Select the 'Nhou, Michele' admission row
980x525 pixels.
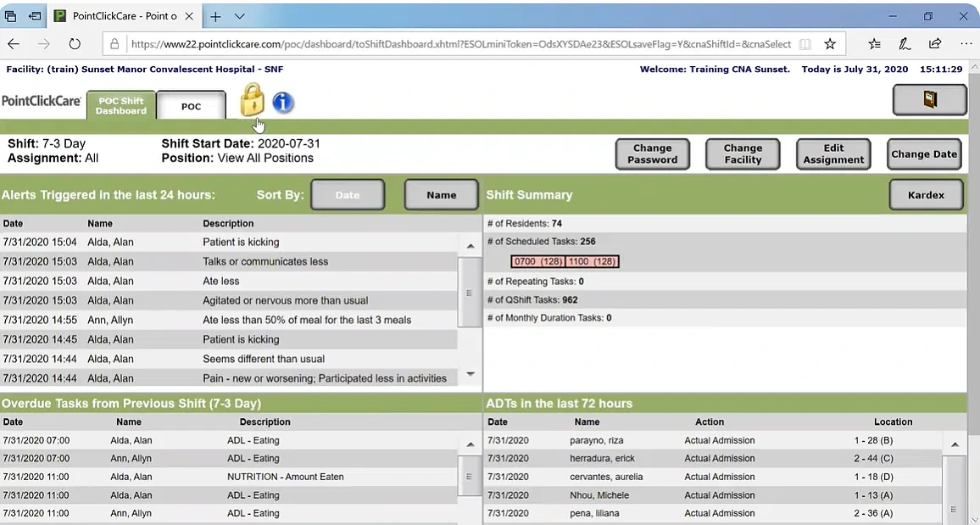pos(712,495)
